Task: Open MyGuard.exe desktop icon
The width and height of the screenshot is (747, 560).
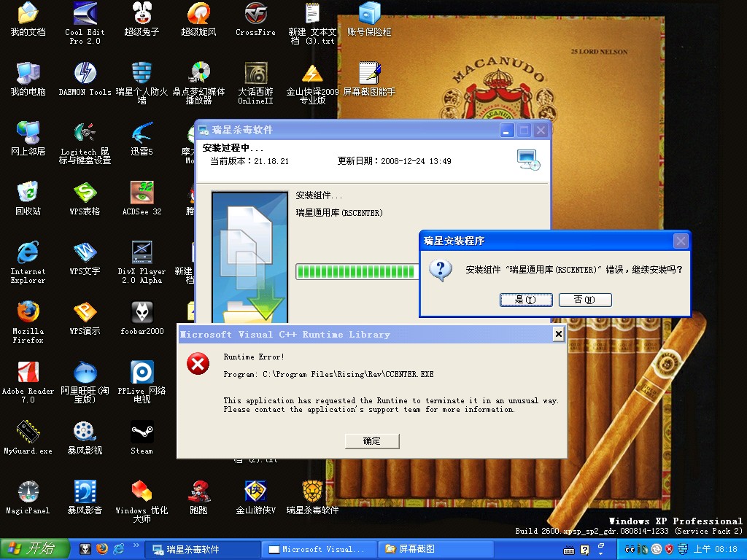Action: [28, 437]
